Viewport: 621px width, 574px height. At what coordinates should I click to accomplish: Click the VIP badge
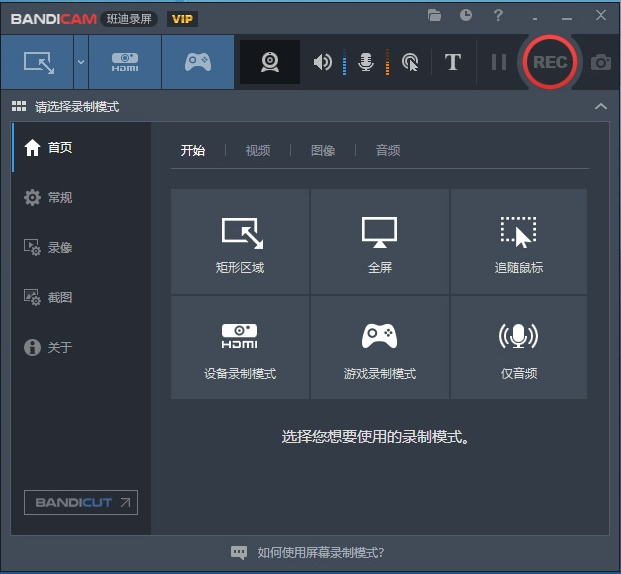coord(182,19)
